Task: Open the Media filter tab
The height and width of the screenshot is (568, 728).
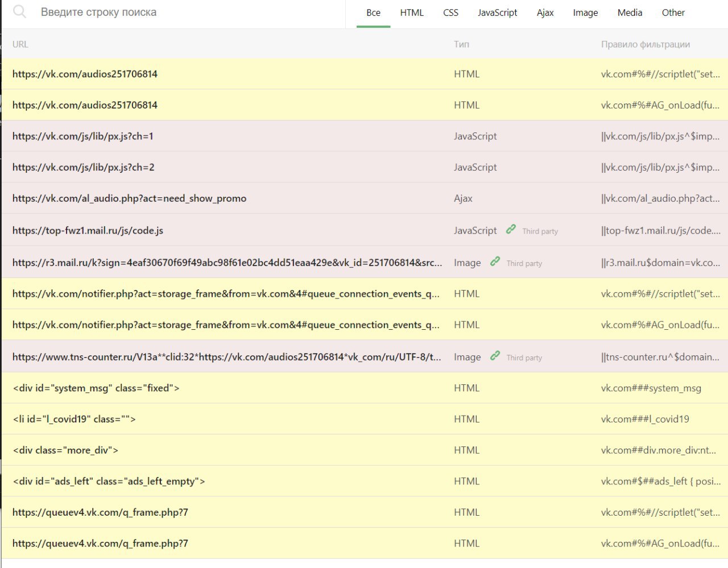Action: 630,13
